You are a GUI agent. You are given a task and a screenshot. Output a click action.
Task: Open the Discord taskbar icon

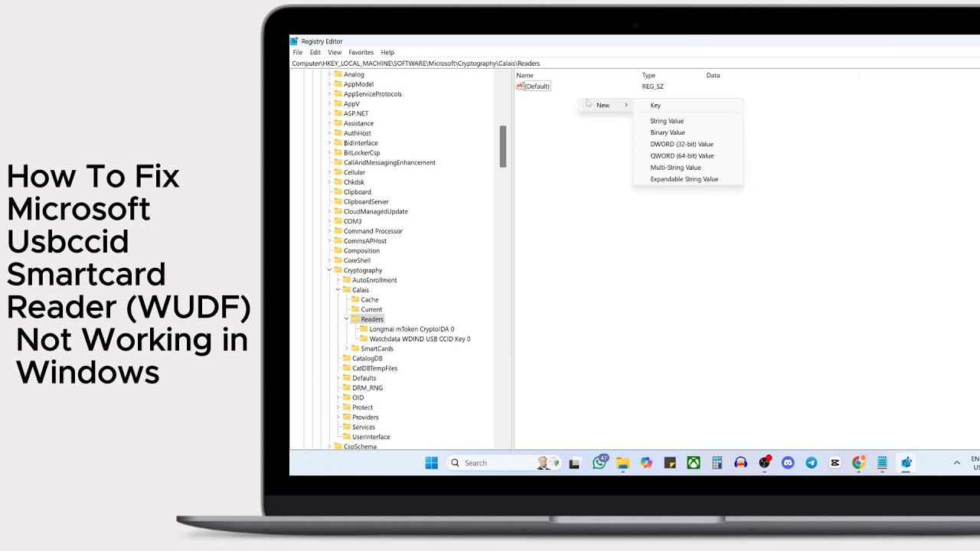788,463
